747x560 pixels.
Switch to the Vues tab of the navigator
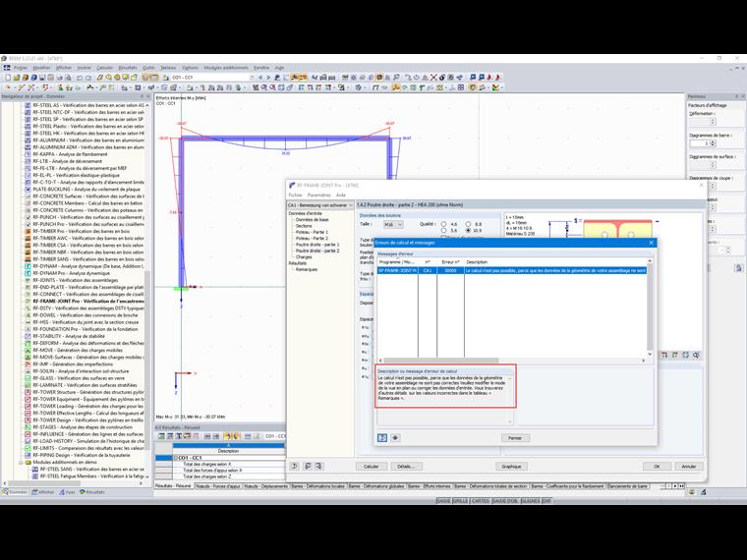click(67, 492)
